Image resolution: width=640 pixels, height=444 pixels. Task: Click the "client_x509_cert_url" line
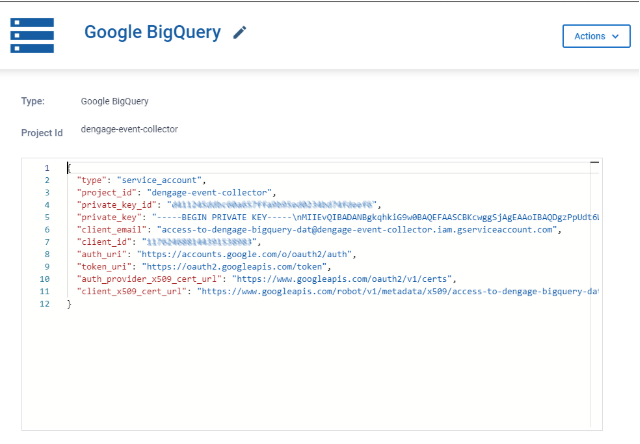pos(338,291)
